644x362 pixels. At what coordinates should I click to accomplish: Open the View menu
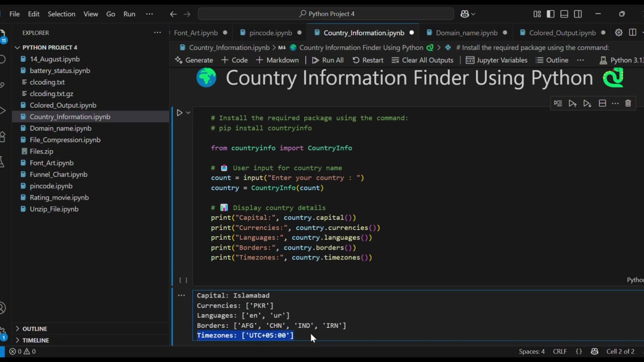coord(91,14)
